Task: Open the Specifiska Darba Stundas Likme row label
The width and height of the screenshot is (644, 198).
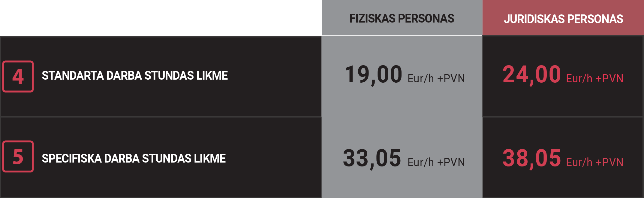Action: click(134, 159)
